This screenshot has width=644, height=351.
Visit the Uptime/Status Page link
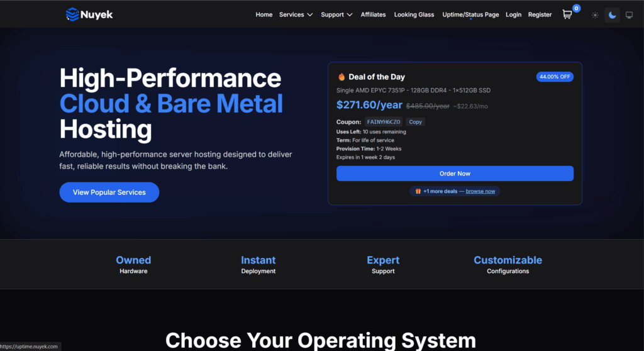point(470,14)
